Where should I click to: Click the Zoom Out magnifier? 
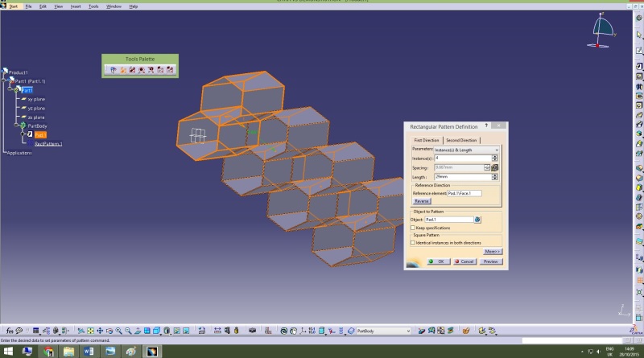pyautogui.click(x=128, y=331)
